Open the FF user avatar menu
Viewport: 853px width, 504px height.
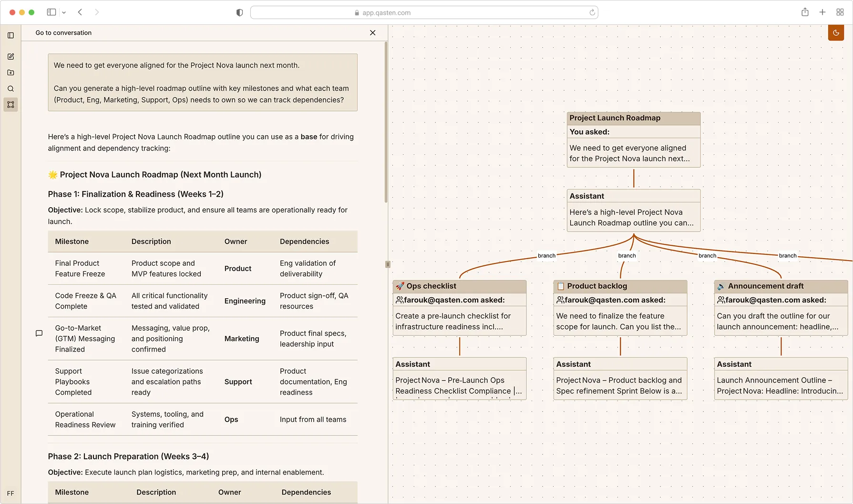click(10, 494)
